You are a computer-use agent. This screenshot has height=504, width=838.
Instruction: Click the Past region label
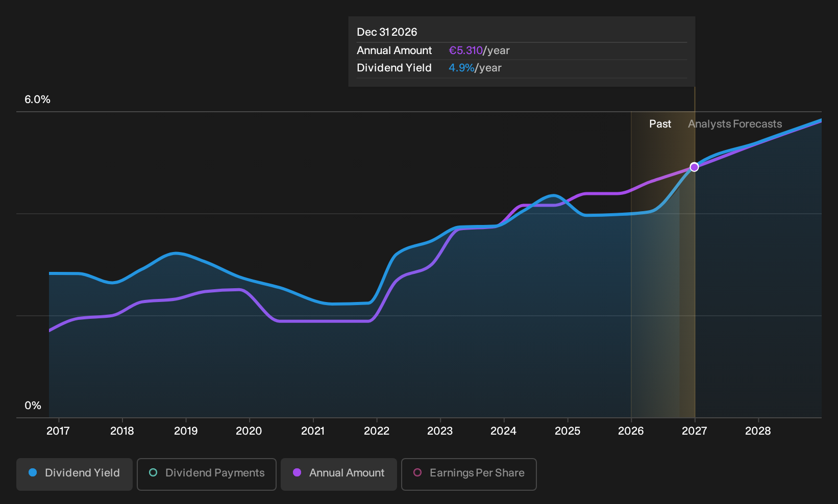tap(660, 124)
